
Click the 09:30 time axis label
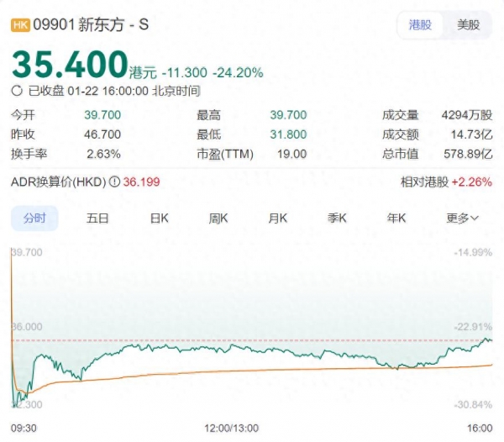click(x=24, y=429)
